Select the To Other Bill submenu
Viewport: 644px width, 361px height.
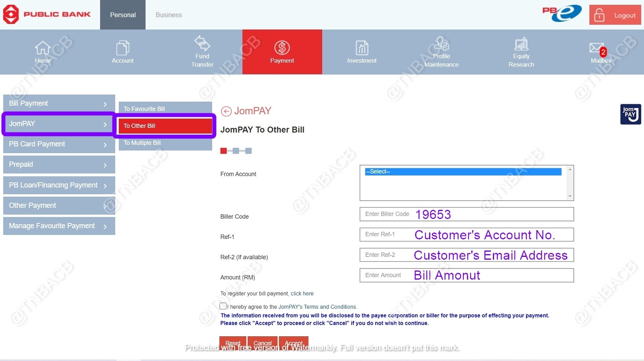pos(165,126)
